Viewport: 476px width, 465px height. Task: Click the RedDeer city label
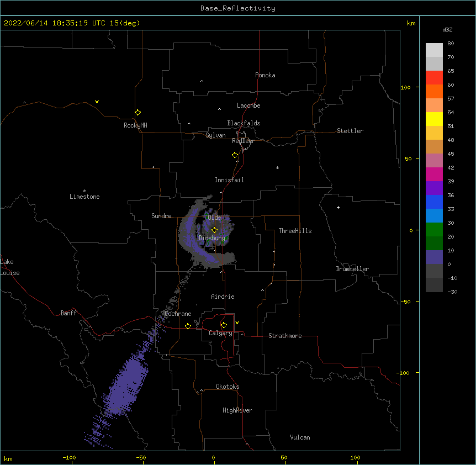[x=243, y=141]
